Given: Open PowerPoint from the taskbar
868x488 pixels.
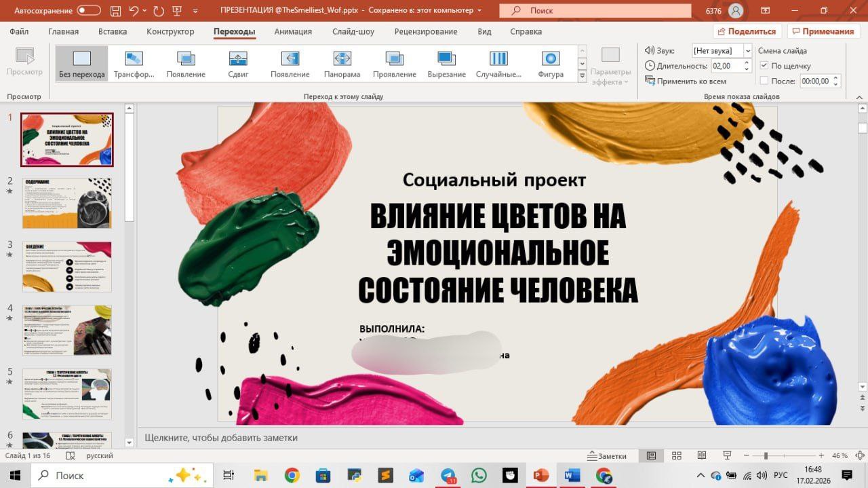Looking at the screenshot, I should 541,475.
